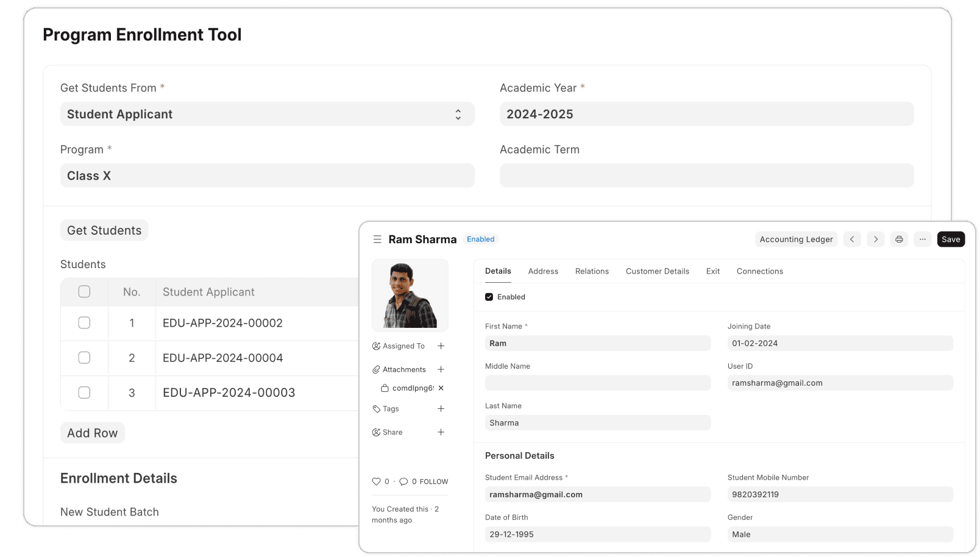Go to next student record arrow
980x557 pixels.
coord(875,239)
